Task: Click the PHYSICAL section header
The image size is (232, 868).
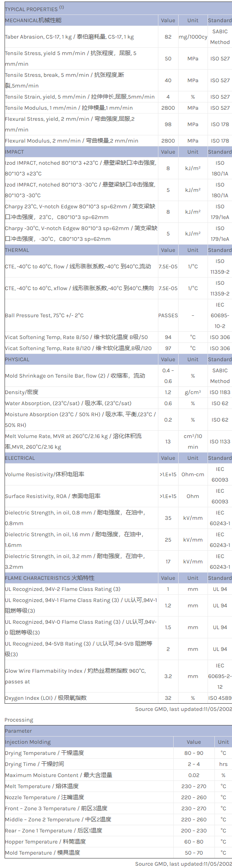Action: point(17,359)
